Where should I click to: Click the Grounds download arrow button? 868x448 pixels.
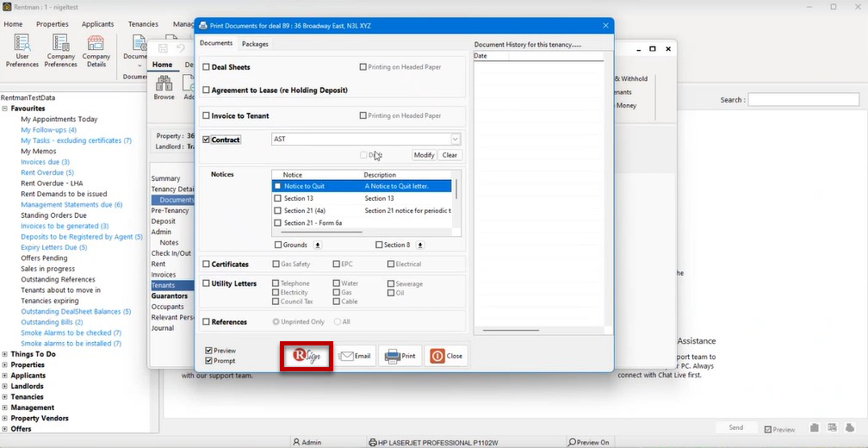click(318, 245)
